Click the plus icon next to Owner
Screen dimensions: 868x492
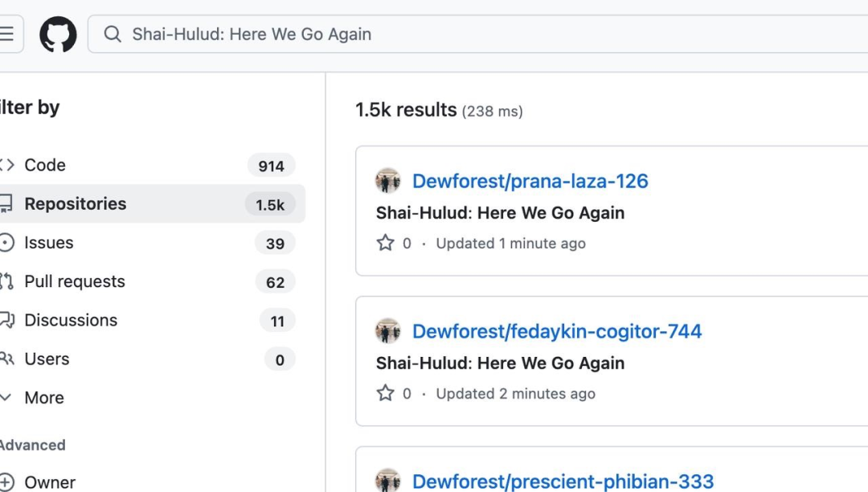point(6,482)
